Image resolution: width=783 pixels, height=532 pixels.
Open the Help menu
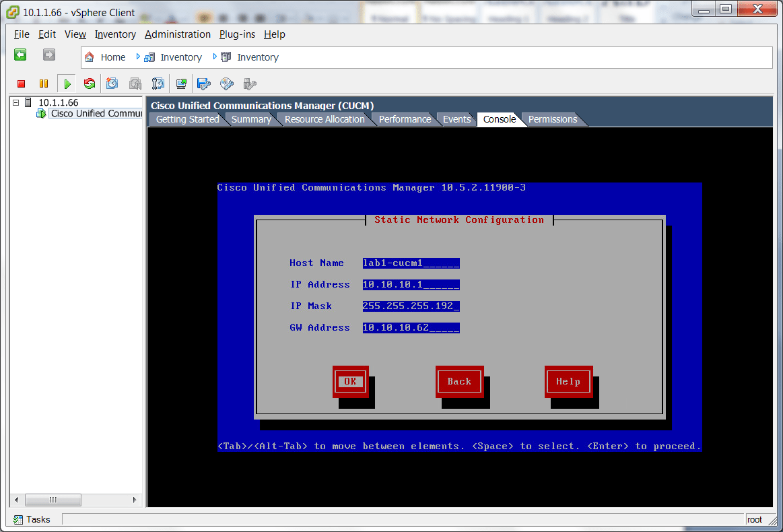[275, 34]
